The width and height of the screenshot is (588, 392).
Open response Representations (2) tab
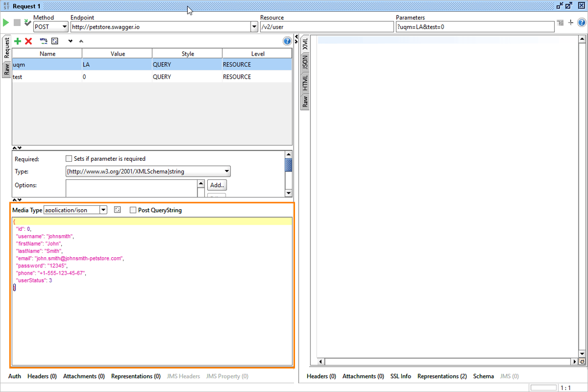(442, 376)
